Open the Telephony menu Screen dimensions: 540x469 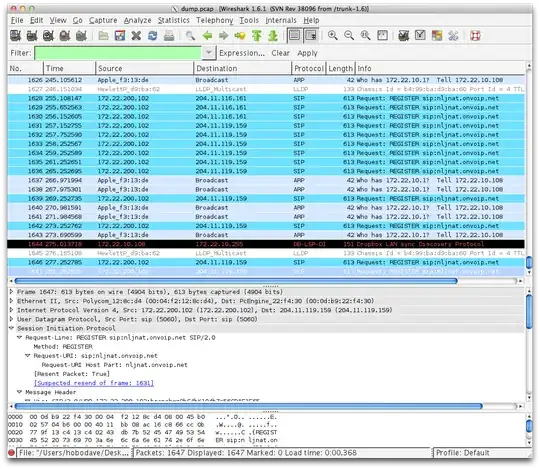pos(215,20)
